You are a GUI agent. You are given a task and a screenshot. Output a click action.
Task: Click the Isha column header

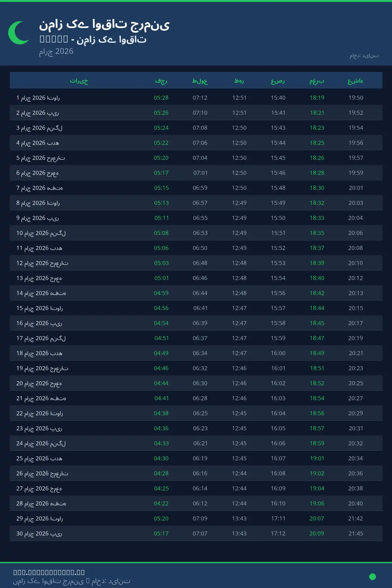[355, 81]
